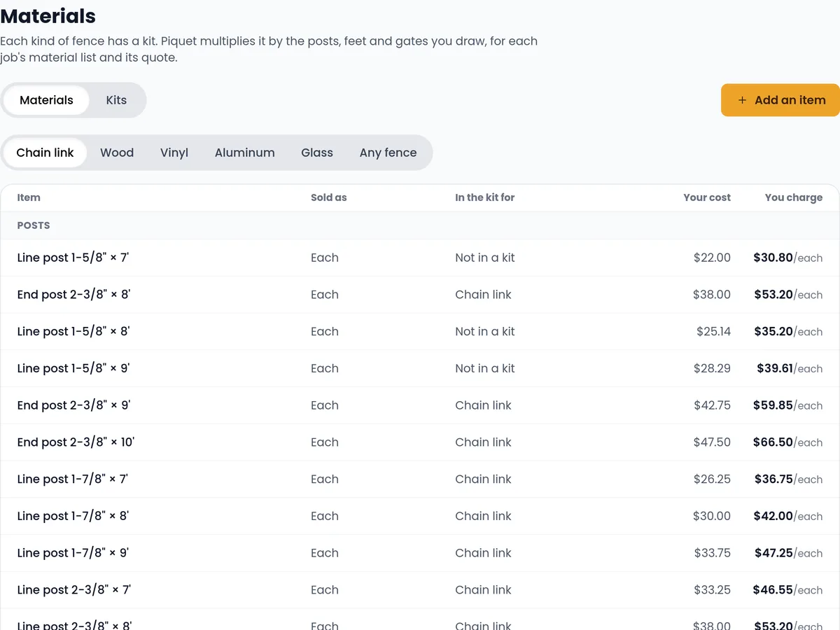Viewport: 840px width, 630px height.
Task: Click the Item column header
Action: pos(29,197)
